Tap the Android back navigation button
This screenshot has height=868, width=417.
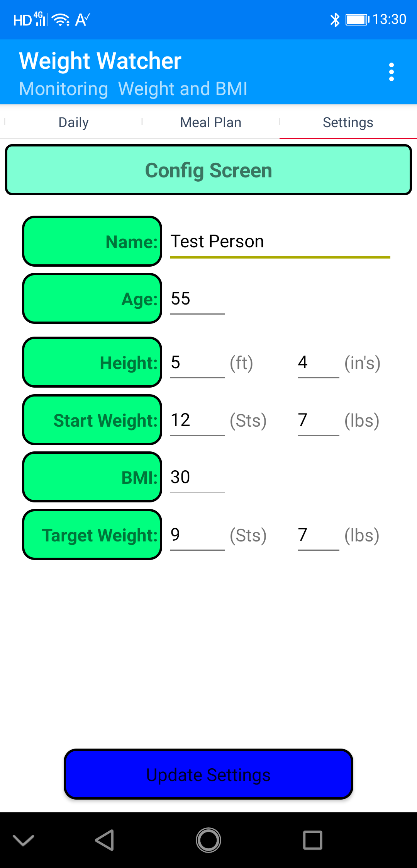click(105, 840)
